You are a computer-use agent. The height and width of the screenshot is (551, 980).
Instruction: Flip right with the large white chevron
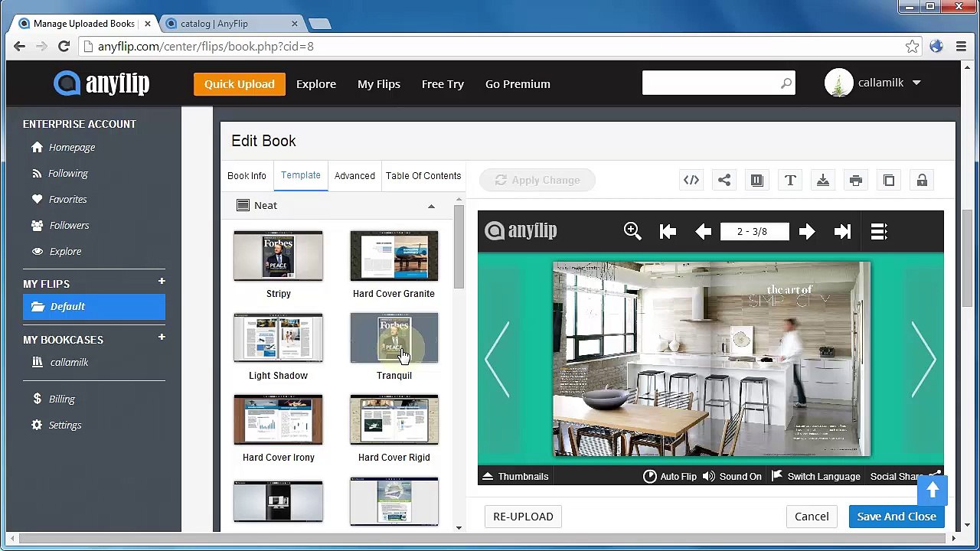pyautogui.click(x=923, y=359)
